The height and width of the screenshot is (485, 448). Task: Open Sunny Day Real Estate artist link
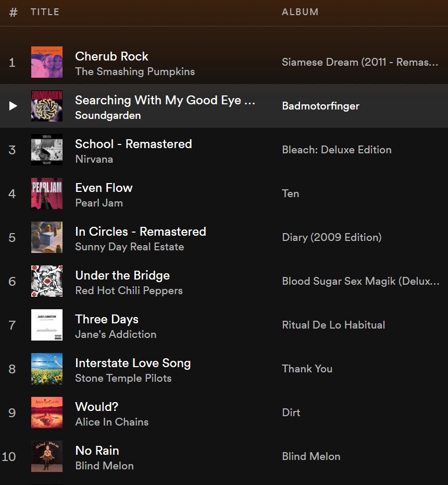(130, 247)
